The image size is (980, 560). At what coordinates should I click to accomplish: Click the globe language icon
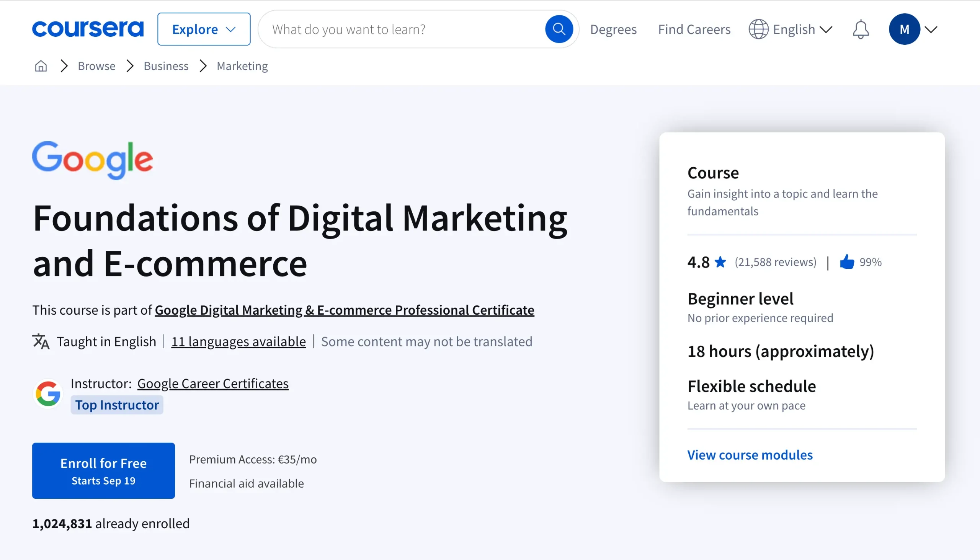pyautogui.click(x=758, y=29)
